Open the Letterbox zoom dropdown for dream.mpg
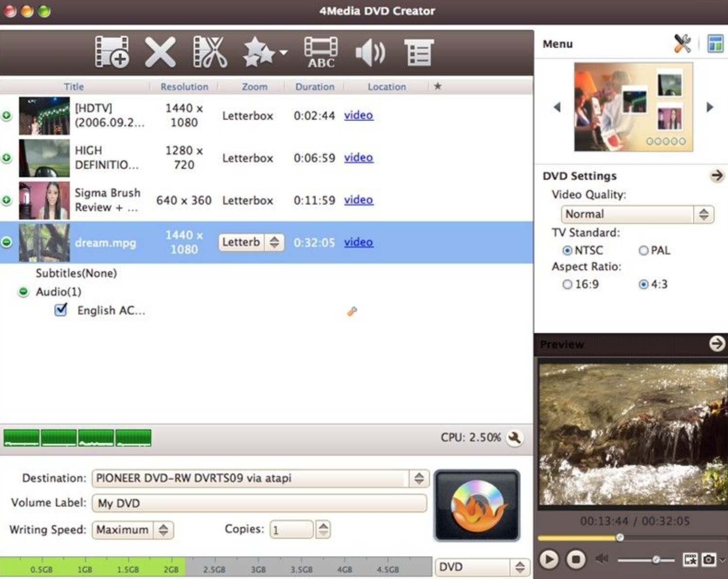Image resolution: width=728 pixels, height=579 pixels. point(251,242)
